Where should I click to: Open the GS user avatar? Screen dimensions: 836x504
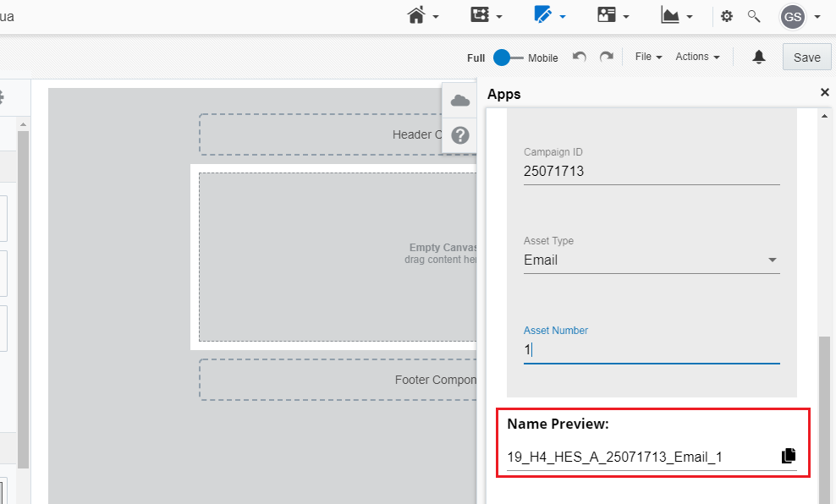click(793, 17)
